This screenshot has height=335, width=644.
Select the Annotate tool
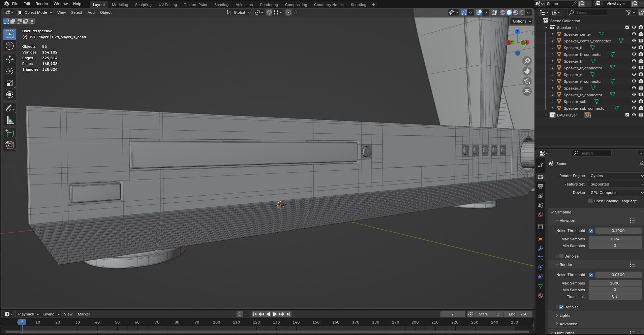tap(10, 108)
